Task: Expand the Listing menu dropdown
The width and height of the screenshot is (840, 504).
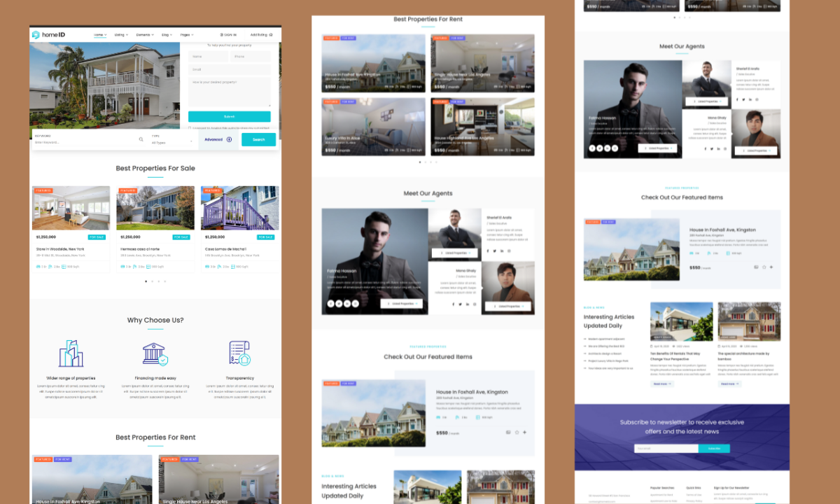Action: pos(121,35)
